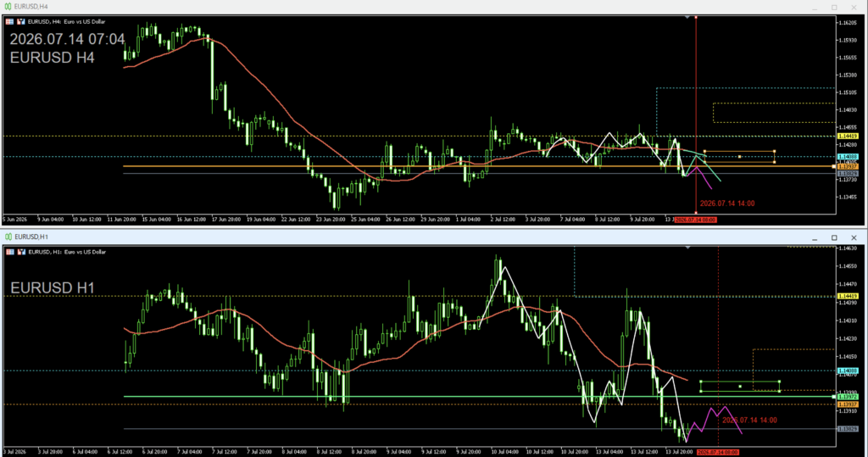Viewport: 868px width, 457px height.
Task: Click the orange 1.13937 price label on H4 chart
Action: point(848,167)
